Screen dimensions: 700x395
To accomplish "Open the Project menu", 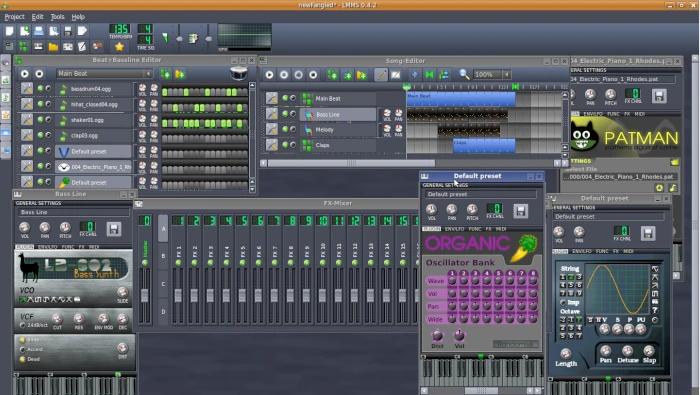I will pos(14,17).
